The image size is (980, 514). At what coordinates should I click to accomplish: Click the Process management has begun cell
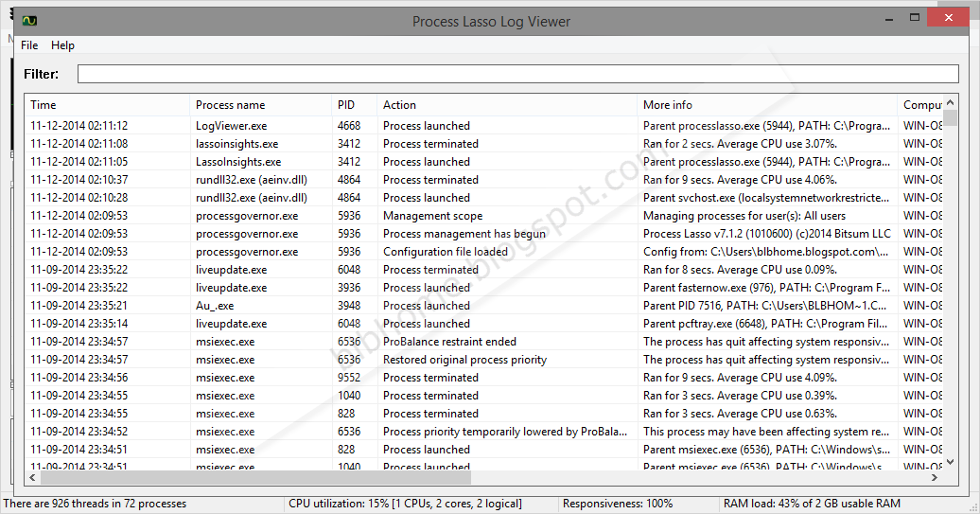464,234
